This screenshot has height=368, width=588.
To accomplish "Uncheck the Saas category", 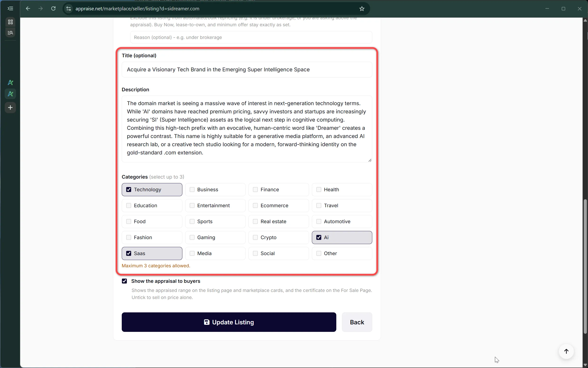I will tap(129, 253).
